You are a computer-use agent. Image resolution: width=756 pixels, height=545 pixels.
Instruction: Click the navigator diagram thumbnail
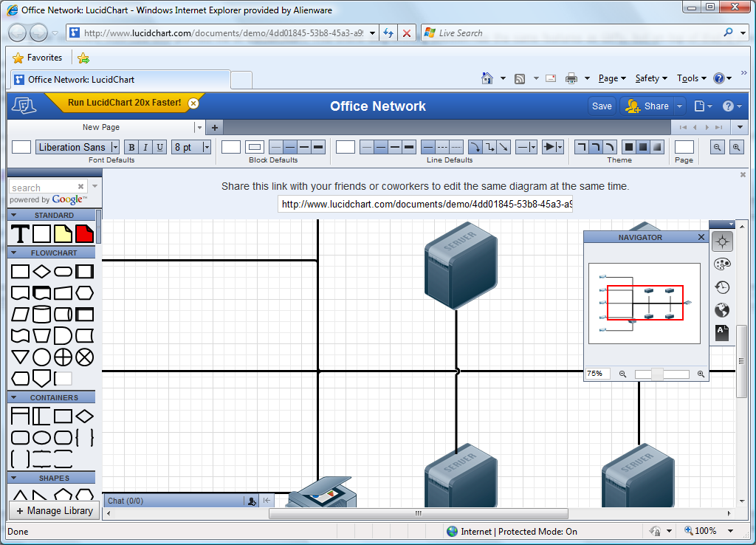coord(644,304)
